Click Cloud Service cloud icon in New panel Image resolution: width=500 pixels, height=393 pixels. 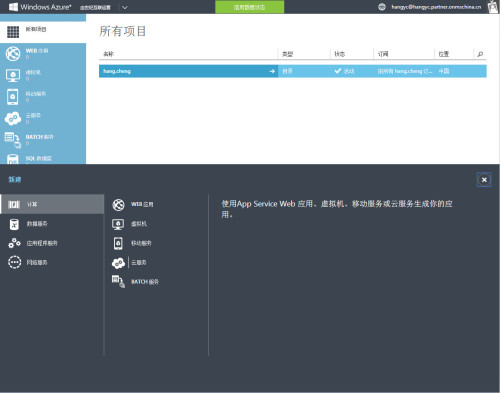[118, 263]
